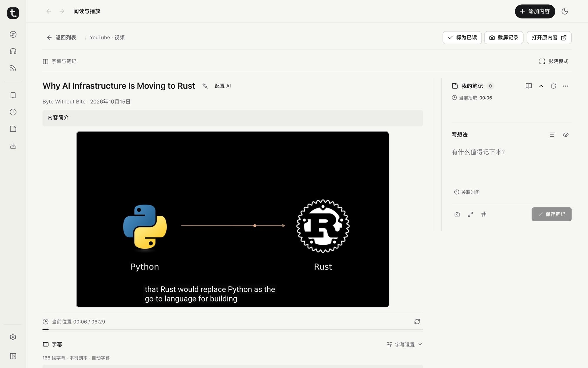Viewport: 588px width, 368px height.
Task: Mark this video as read
Action: (x=462, y=37)
